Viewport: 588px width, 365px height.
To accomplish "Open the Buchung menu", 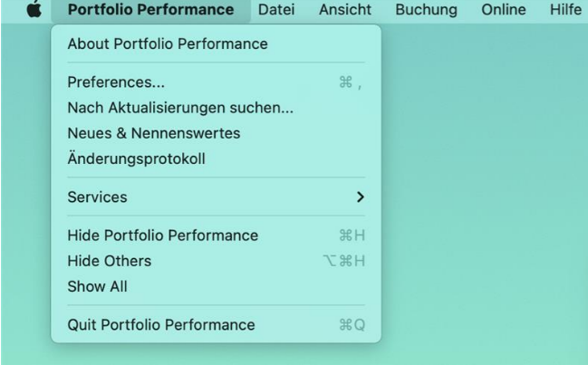I will click(x=427, y=9).
